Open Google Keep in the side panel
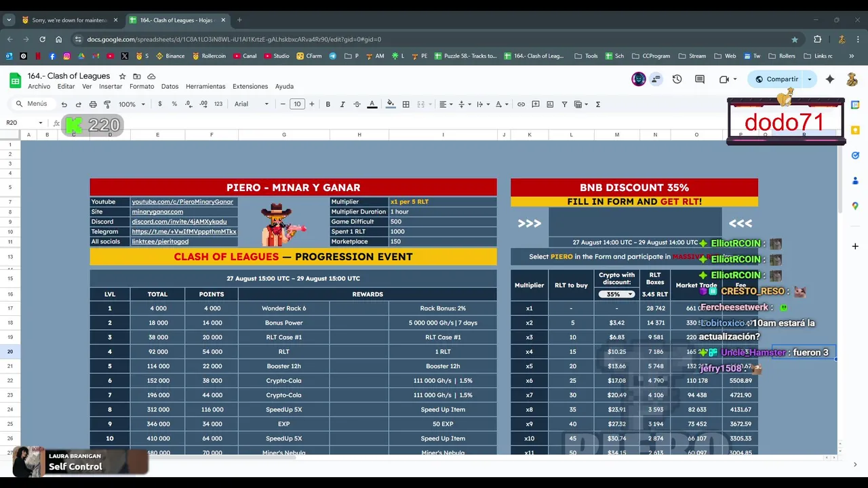The height and width of the screenshot is (488, 868). coord(855,130)
